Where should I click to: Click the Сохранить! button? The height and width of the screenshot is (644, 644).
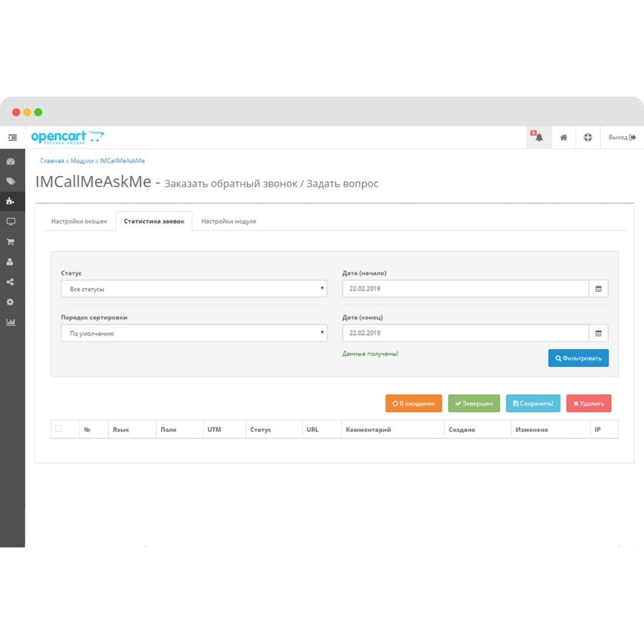[x=533, y=404]
